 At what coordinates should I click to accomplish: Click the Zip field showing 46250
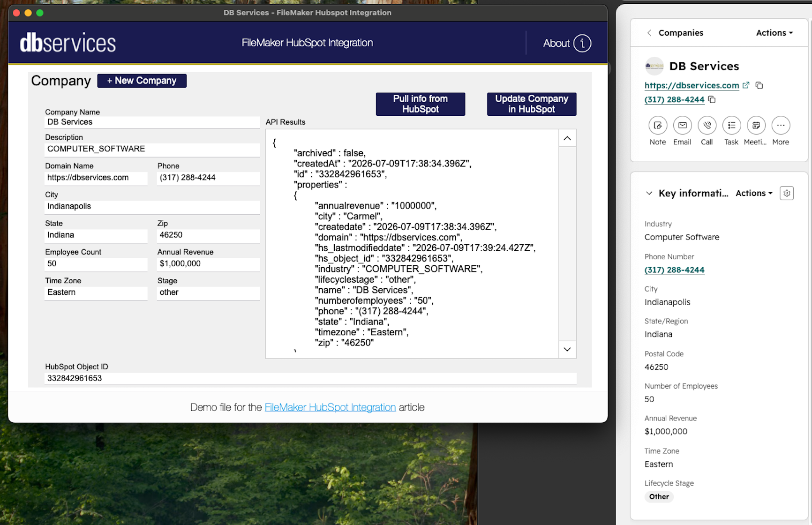click(208, 235)
